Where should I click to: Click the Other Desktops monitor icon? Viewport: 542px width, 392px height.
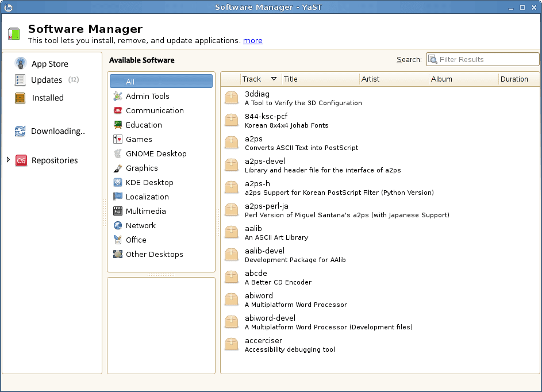click(118, 254)
